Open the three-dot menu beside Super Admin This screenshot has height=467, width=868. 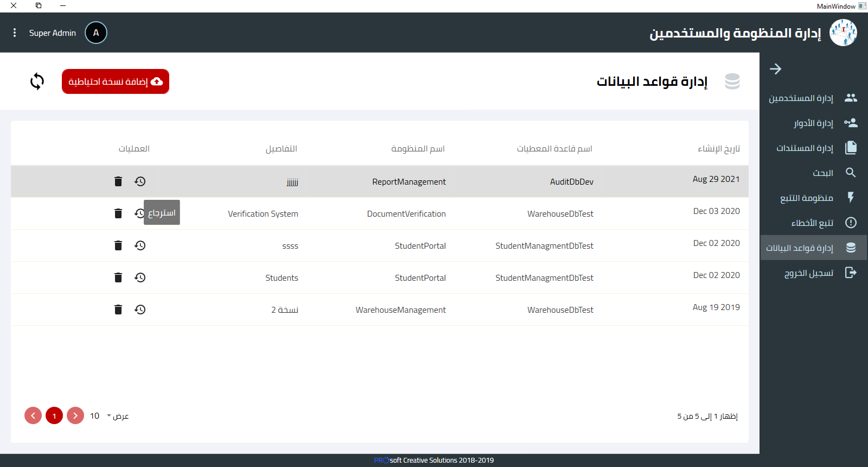(15, 33)
